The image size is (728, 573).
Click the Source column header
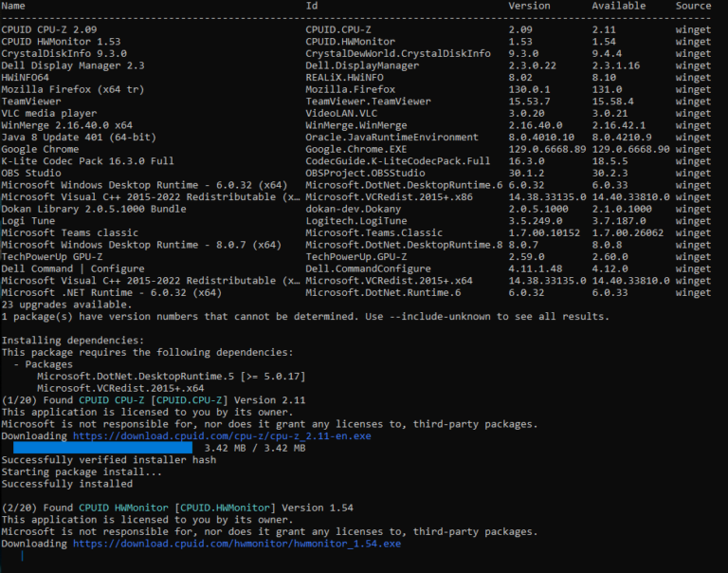[693, 6]
